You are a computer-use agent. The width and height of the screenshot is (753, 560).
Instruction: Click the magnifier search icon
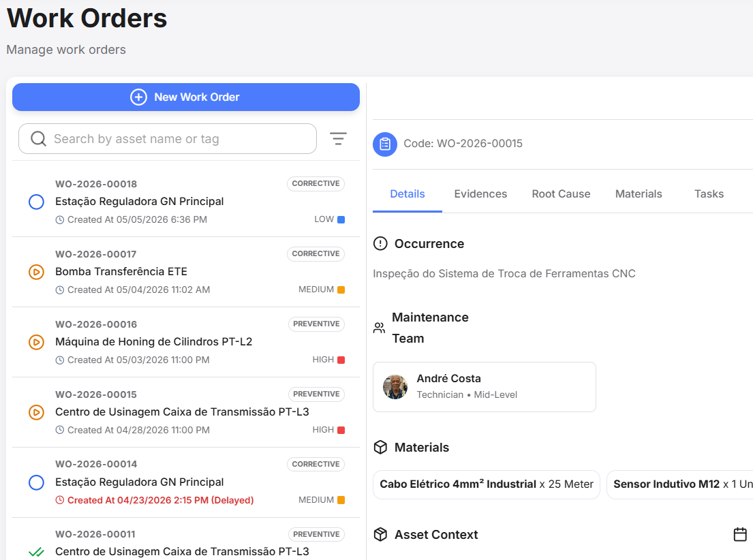[38, 139]
